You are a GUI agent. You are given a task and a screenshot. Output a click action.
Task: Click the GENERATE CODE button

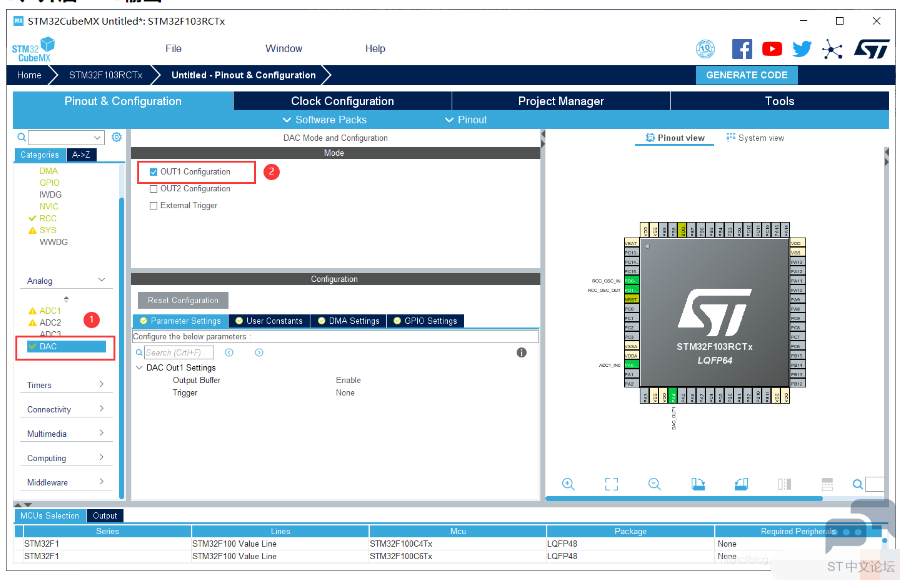coord(746,75)
